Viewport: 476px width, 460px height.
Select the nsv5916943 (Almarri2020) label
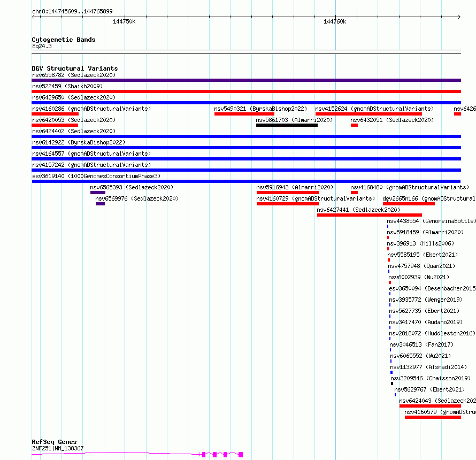point(295,187)
